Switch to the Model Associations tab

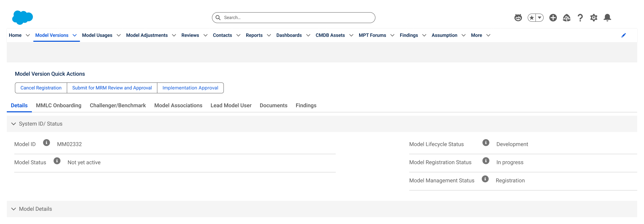pyautogui.click(x=178, y=106)
